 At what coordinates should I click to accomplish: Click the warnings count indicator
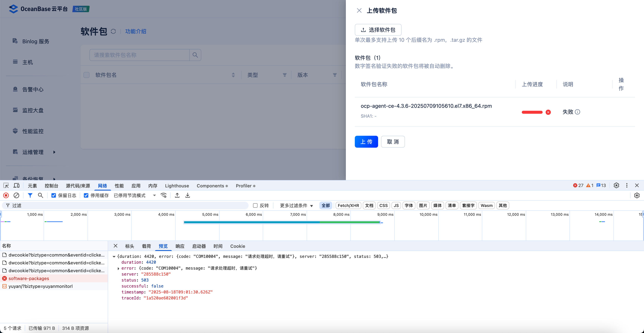pos(590,185)
